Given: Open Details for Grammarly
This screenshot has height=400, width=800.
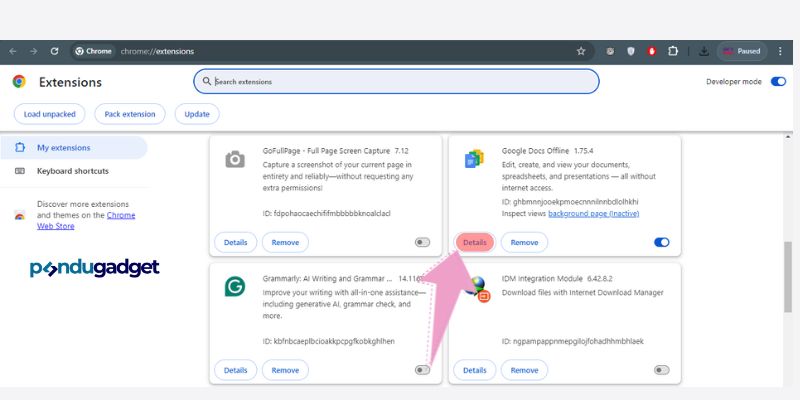Looking at the screenshot, I should pos(235,370).
